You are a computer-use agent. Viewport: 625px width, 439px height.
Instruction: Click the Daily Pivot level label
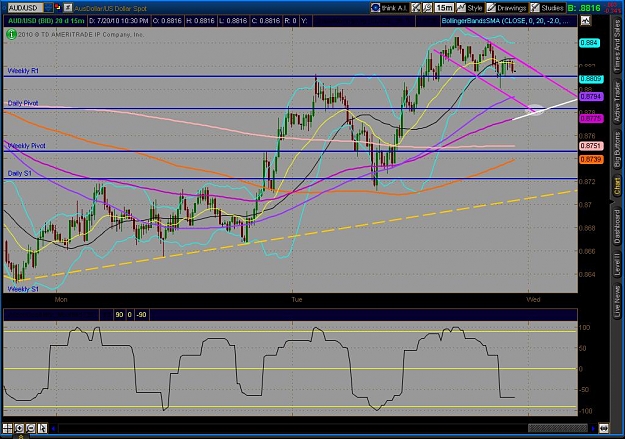tap(23, 103)
